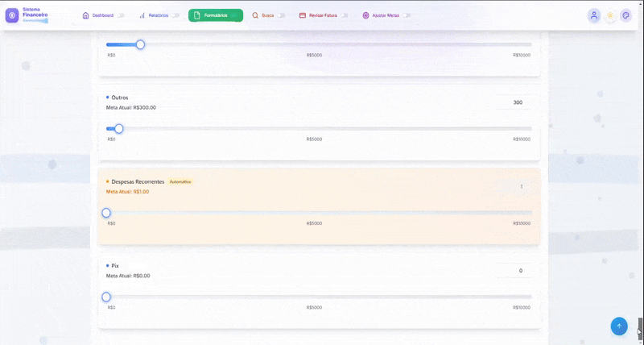
Task: Click the Outros value field showing 300
Action: click(x=513, y=102)
